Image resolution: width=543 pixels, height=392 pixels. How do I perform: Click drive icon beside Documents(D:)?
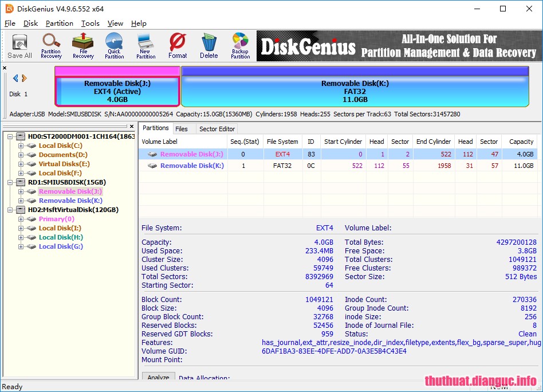tap(32, 155)
